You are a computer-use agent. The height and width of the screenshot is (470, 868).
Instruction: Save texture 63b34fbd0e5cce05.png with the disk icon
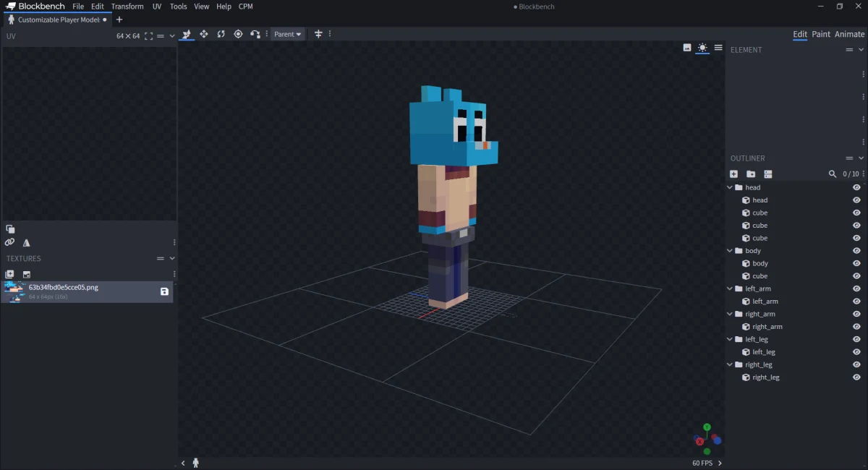[x=164, y=291]
